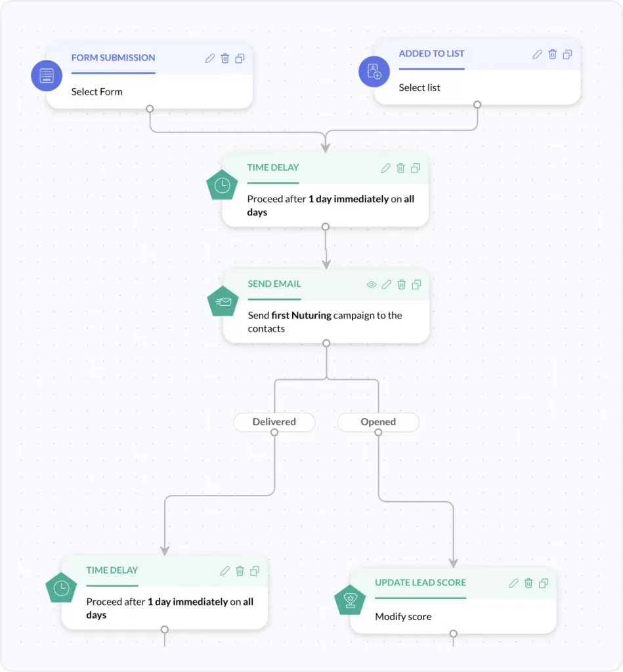The width and height of the screenshot is (623, 672).
Task: Duplicate the Added to List trigger
Action: [x=567, y=54]
